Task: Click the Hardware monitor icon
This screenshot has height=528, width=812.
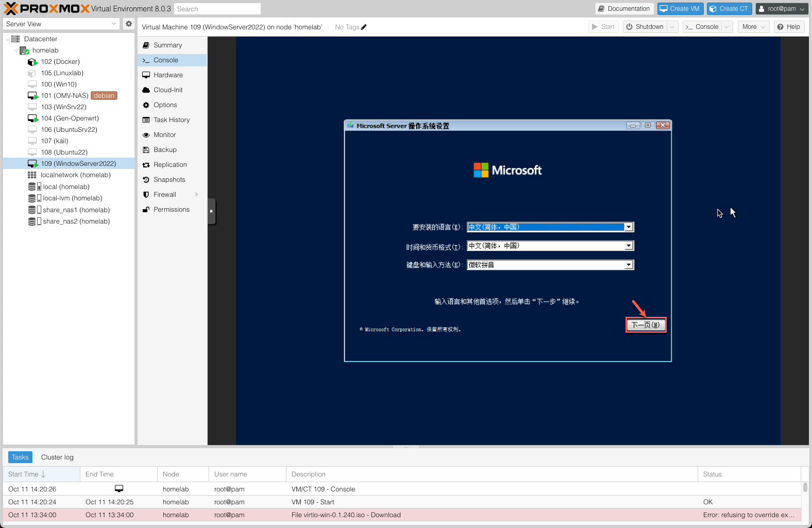Action: (x=146, y=75)
